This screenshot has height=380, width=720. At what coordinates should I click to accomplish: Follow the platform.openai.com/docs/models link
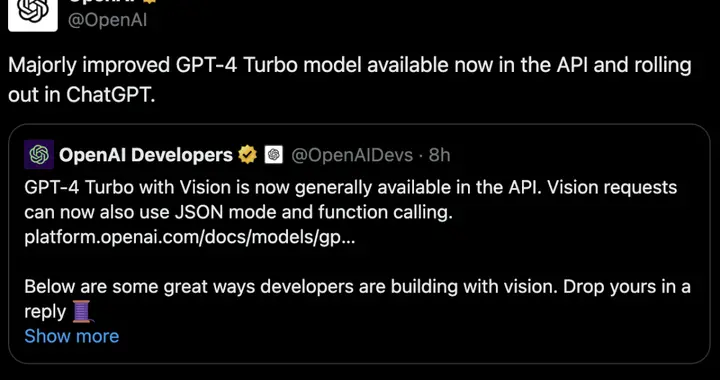tap(190, 238)
